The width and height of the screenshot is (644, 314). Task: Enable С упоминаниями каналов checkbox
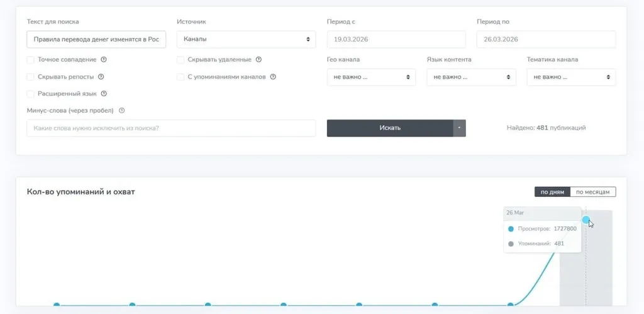[180, 77]
